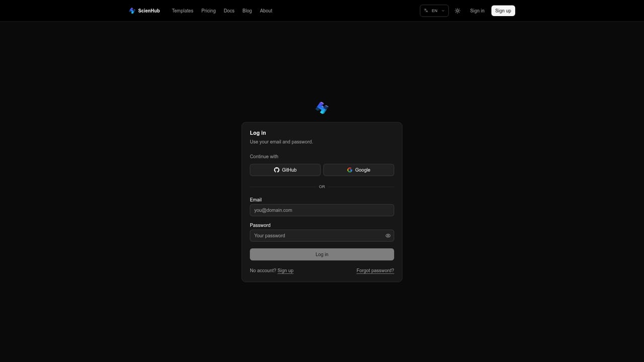Open the EN language dropdown

coord(434,11)
